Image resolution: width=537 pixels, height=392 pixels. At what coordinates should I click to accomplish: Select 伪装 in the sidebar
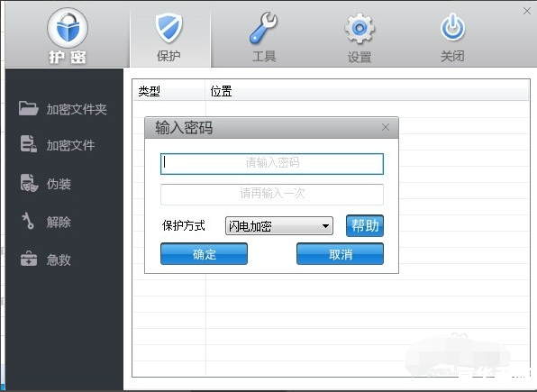[46, 183]
